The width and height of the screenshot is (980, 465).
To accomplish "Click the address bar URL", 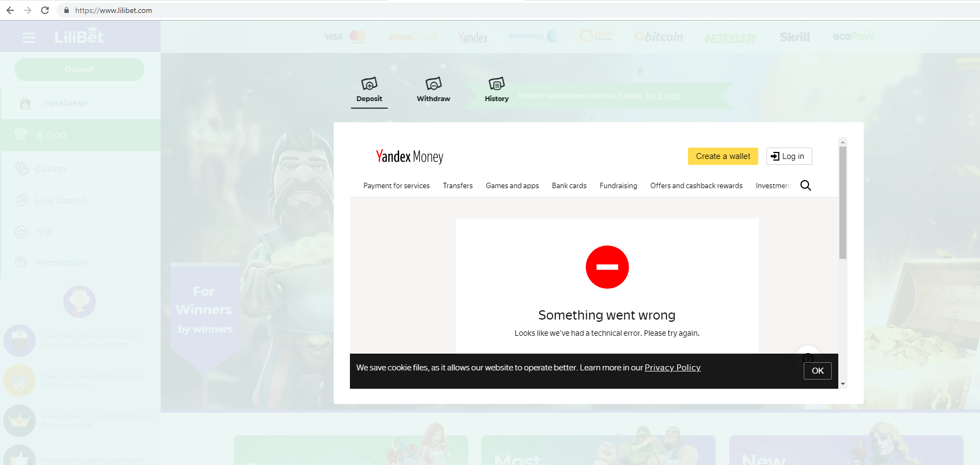I will tap(114, 10).
